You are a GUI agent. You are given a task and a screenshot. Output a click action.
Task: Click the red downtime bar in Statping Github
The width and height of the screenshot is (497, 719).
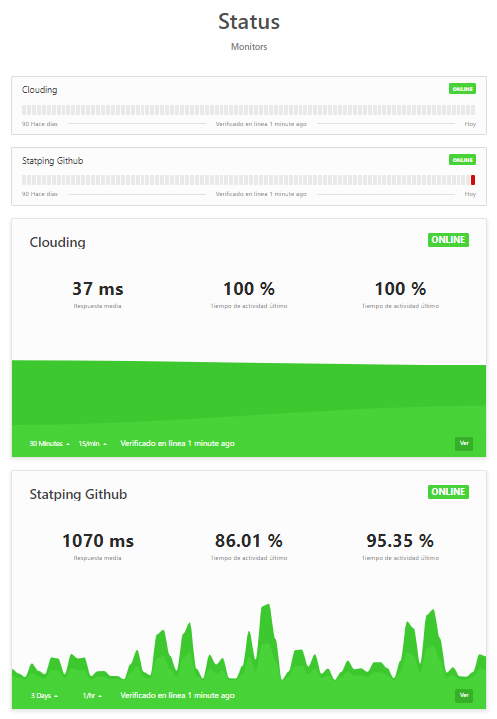pyautogui.click(x=473, y=180)
